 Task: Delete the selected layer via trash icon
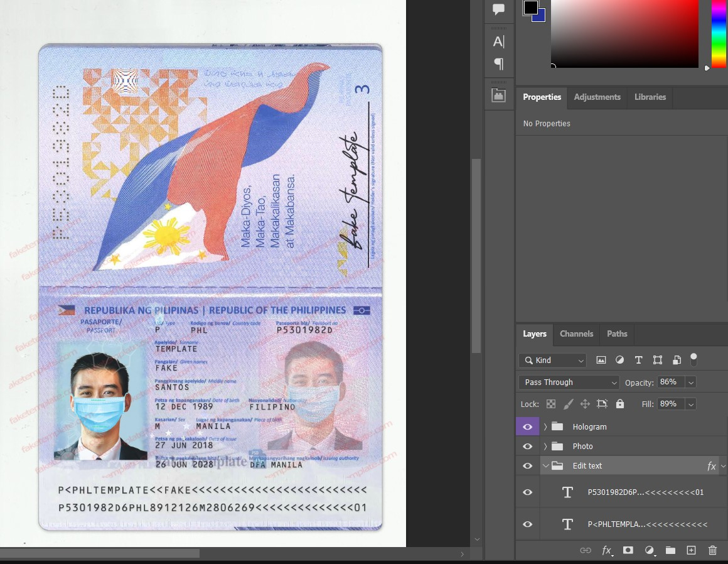(x=713, y=550)
